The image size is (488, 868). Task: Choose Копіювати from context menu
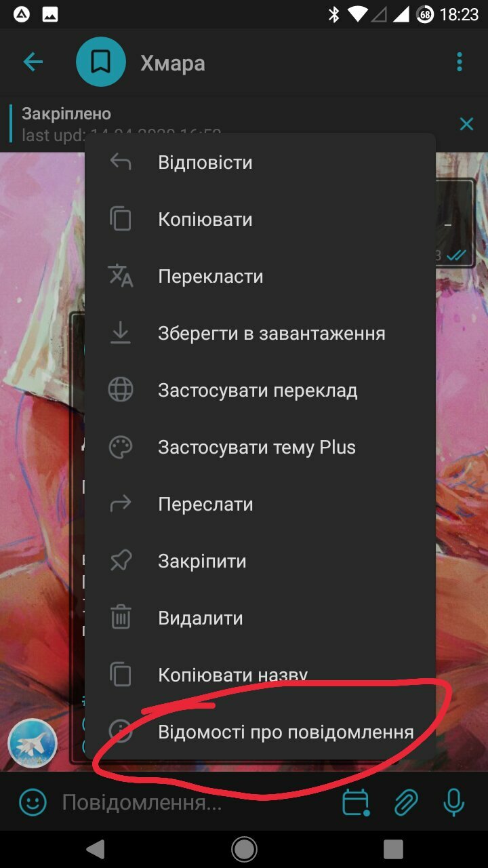260,220
